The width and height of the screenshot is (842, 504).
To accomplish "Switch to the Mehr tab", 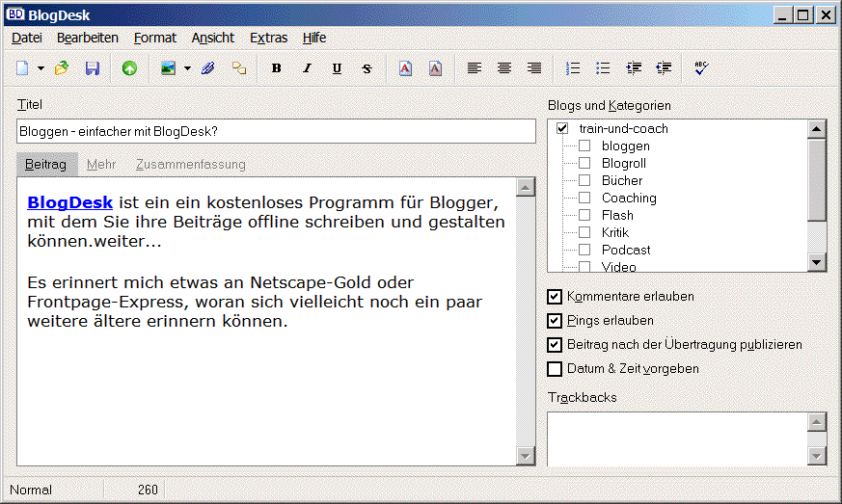I will (x=101, y=164).
